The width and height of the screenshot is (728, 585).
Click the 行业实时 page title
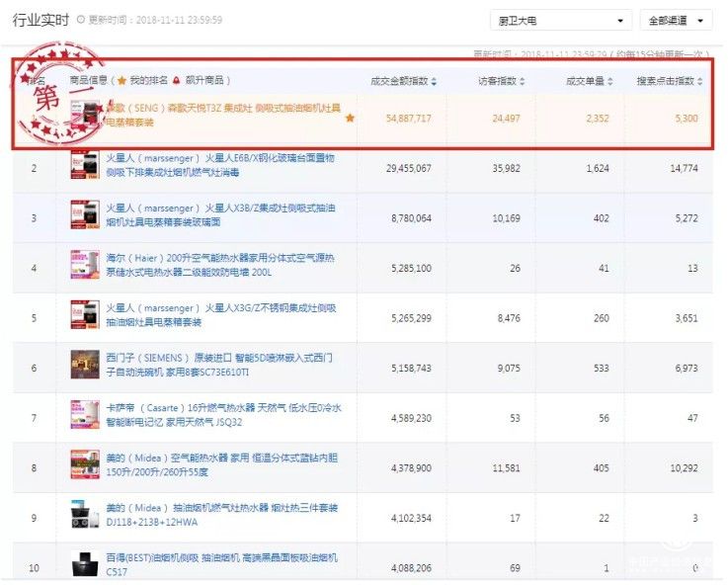pos(39,20)
